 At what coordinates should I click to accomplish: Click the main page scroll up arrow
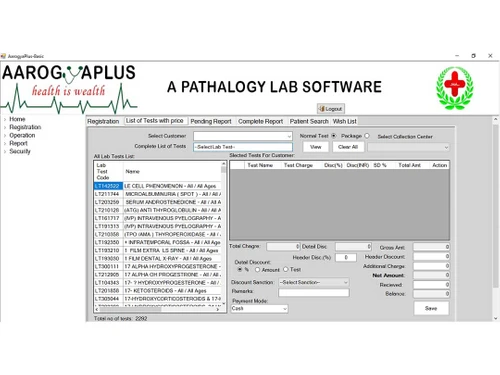[x=496, y=119]
